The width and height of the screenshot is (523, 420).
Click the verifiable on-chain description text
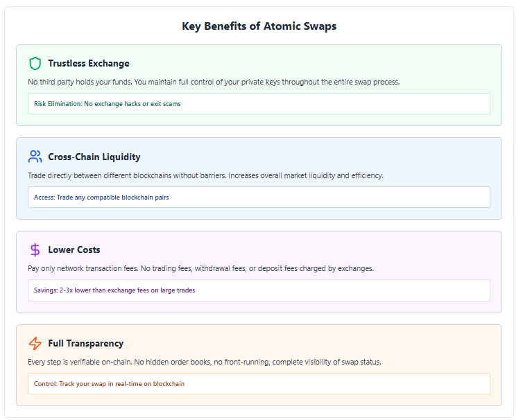[x=205, y=362]
